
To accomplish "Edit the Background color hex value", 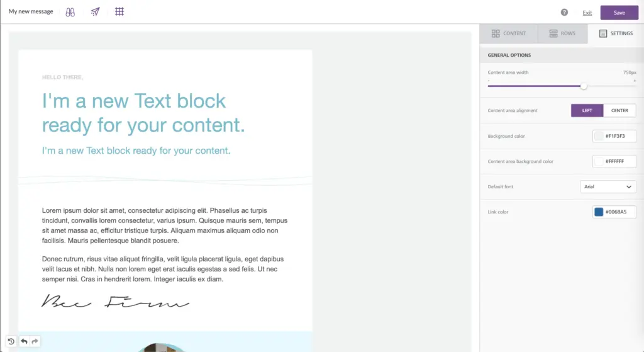I will point(615,136).
